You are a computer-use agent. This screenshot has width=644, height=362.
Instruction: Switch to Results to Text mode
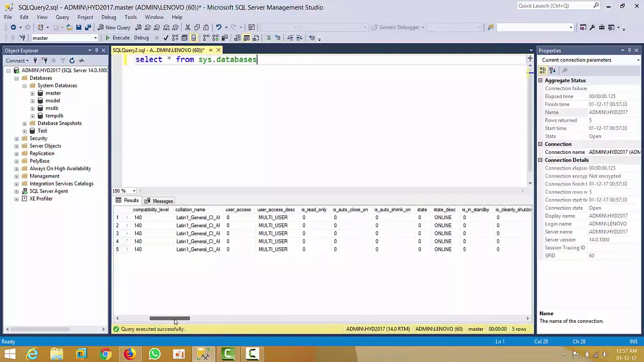tap(237, 38)
